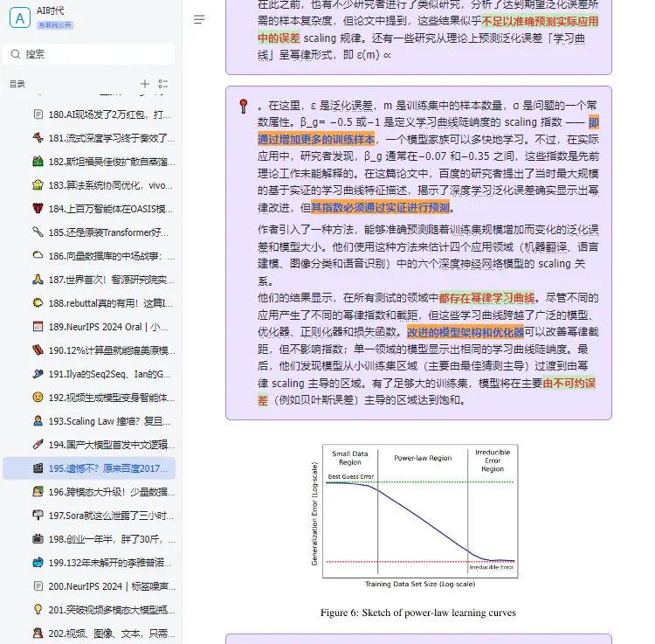Open document 193 about Scaling Law
This screenshot has width=655, height=644.
111,421
